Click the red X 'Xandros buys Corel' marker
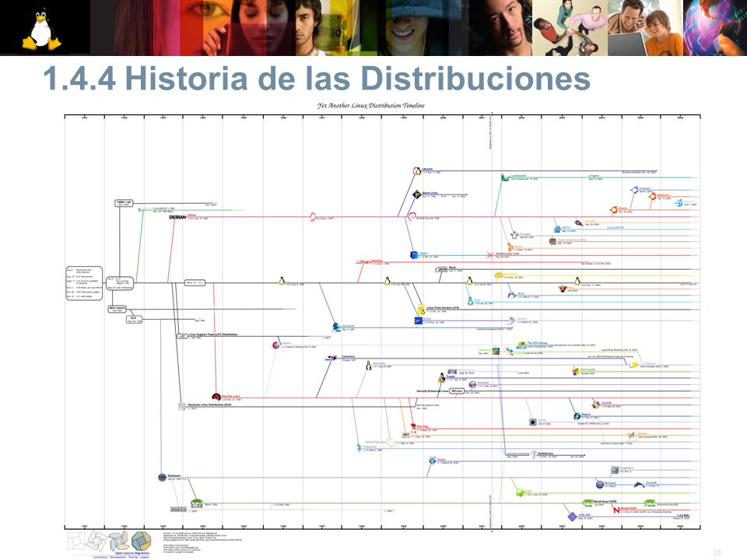 489,255
